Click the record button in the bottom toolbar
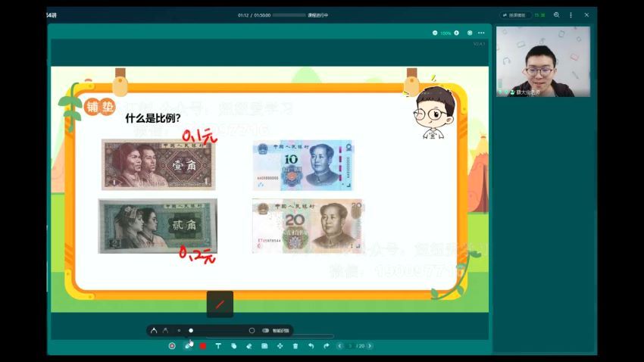 (x=172, y=346)
